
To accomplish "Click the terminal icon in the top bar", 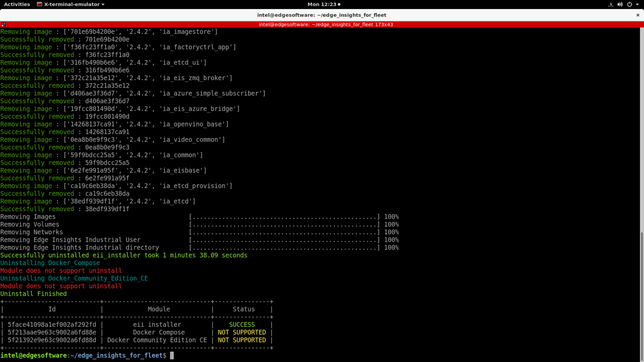I will tap(40, 4).
